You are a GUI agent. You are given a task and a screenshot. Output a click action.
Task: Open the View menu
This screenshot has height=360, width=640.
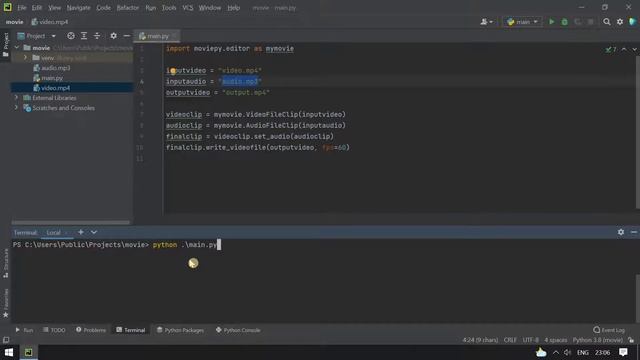(x=54, y=8)
